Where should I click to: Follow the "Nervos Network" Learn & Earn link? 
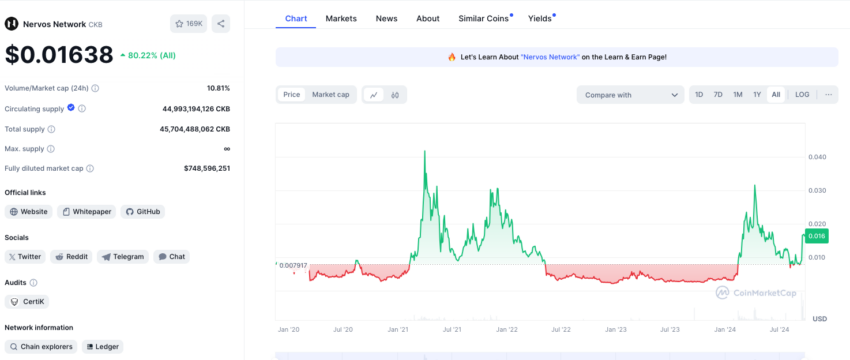[550, 57]
